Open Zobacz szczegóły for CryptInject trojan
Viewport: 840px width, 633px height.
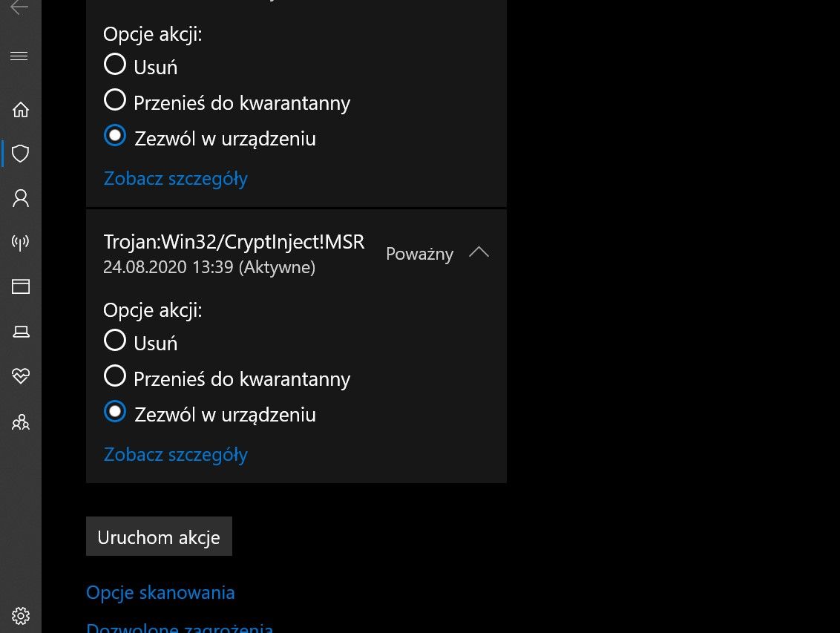point(175,454)
